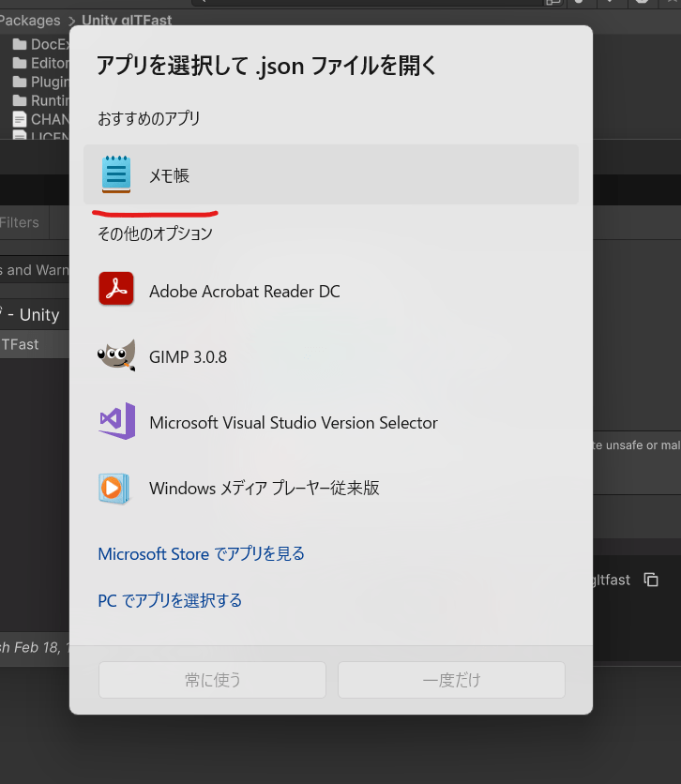
Task: Click the GIMP 3.0.8 mascot icon
Action: point(116,355)
